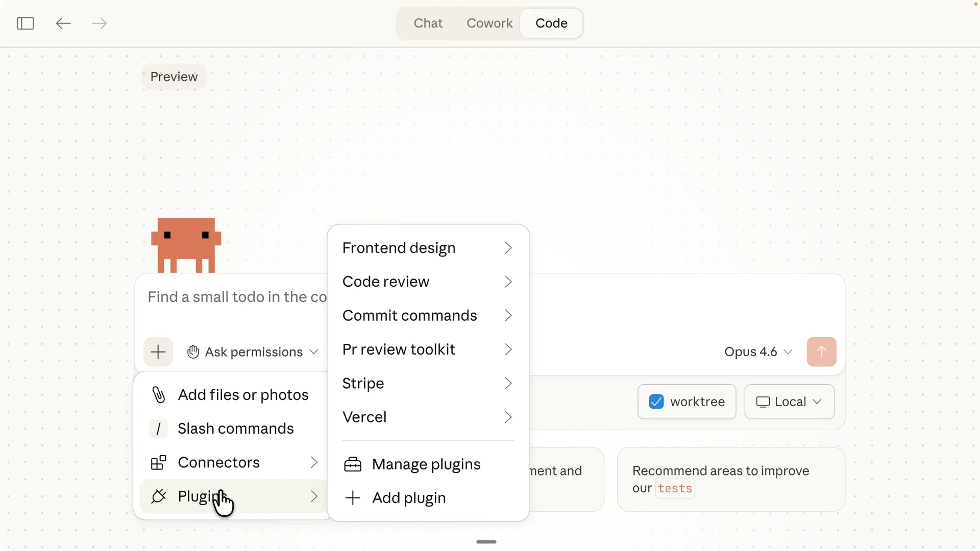Open the Ask permissions dropdown
Image resolution: width=980 pixels, height=551 pixels.
click(x=253, y=352)
